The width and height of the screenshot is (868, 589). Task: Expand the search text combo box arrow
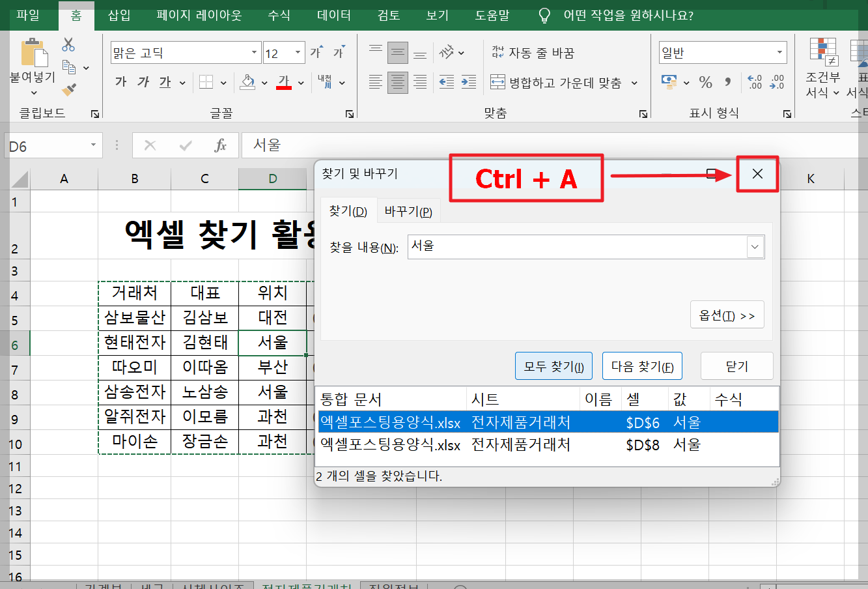[x=755, y=246]
